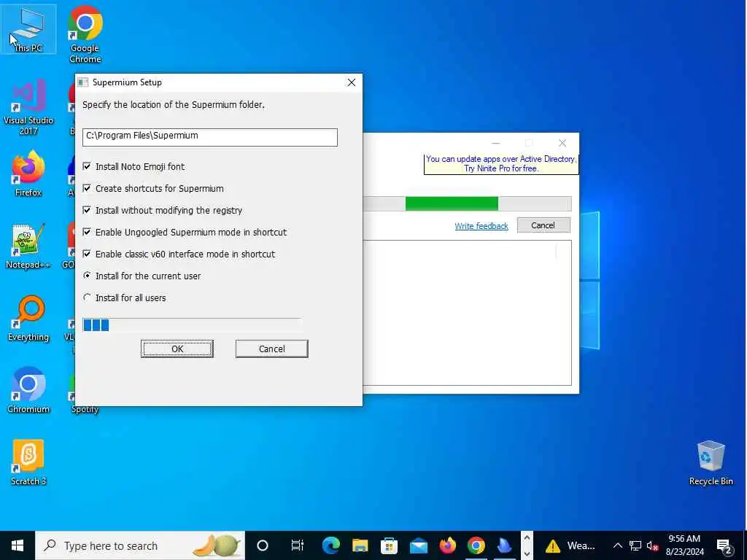Screen dimensions: 747x560
Task: Uncheck Install Noto Emoji font
Action: click(x=87, y=166)
